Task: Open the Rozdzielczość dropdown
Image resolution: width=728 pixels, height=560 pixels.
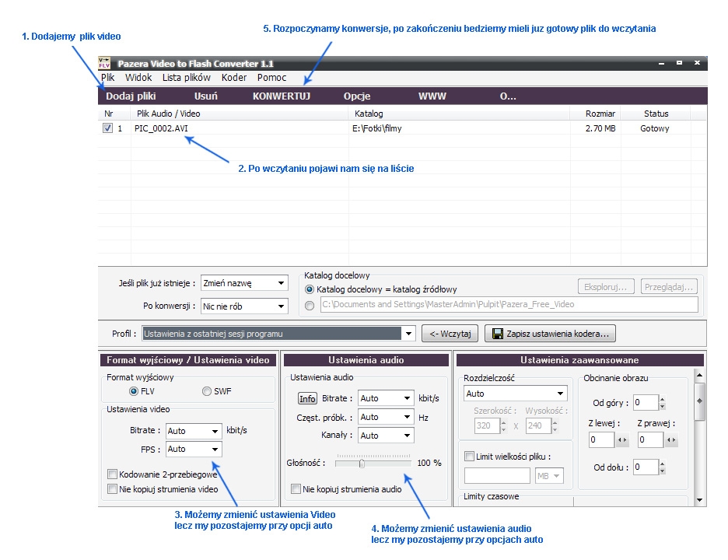Action: coord(516,394)
